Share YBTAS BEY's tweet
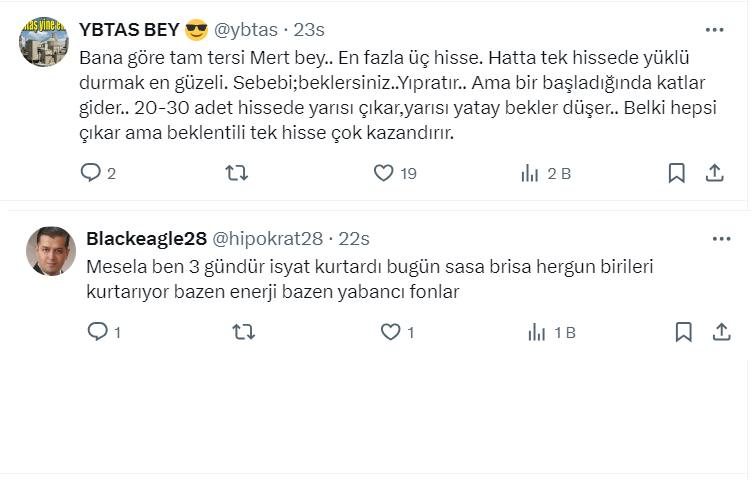Viewport: 754px width, 480px height. (x=714, y=173)
